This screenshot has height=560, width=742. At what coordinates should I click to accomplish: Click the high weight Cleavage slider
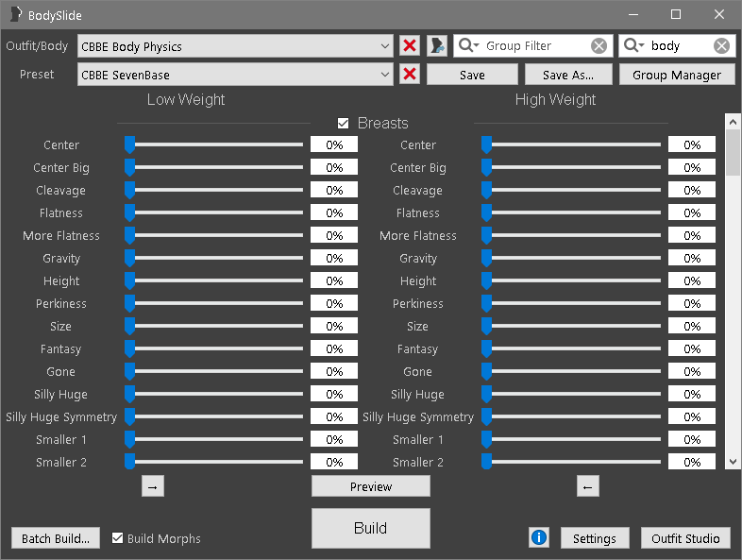click(571, 190)
